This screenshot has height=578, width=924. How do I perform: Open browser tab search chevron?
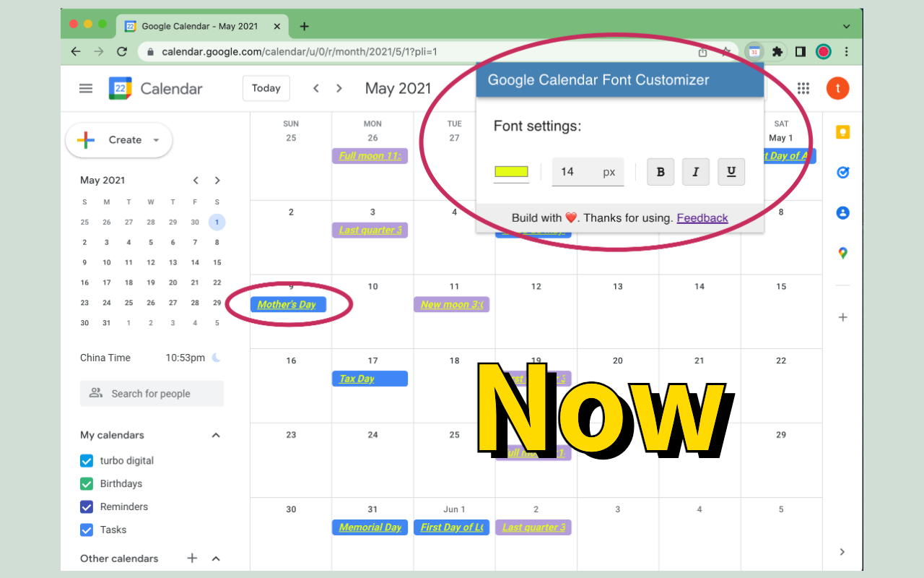[x=846, y=26]
